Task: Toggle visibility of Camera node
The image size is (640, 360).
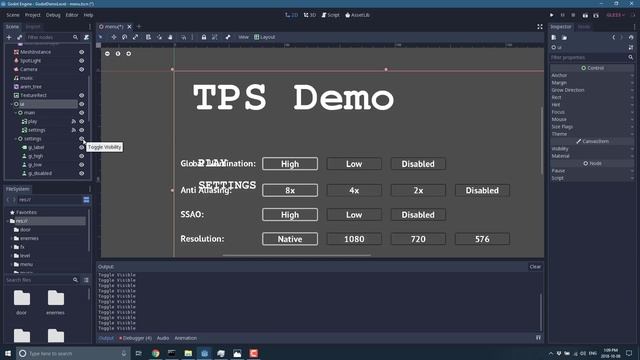Action: coord(82,69)
